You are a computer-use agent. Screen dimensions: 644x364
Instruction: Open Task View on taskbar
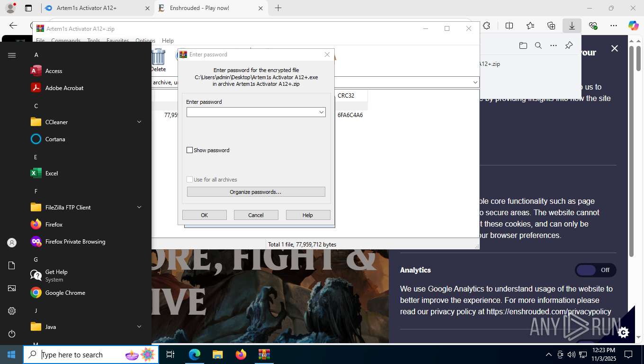pyautogui.click(x=170, y=355)
